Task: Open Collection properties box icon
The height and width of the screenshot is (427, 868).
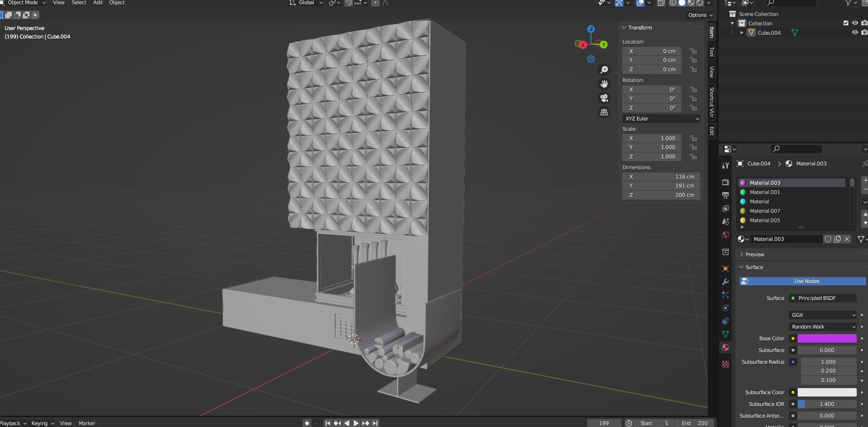Action: click(x=726, y=252)
